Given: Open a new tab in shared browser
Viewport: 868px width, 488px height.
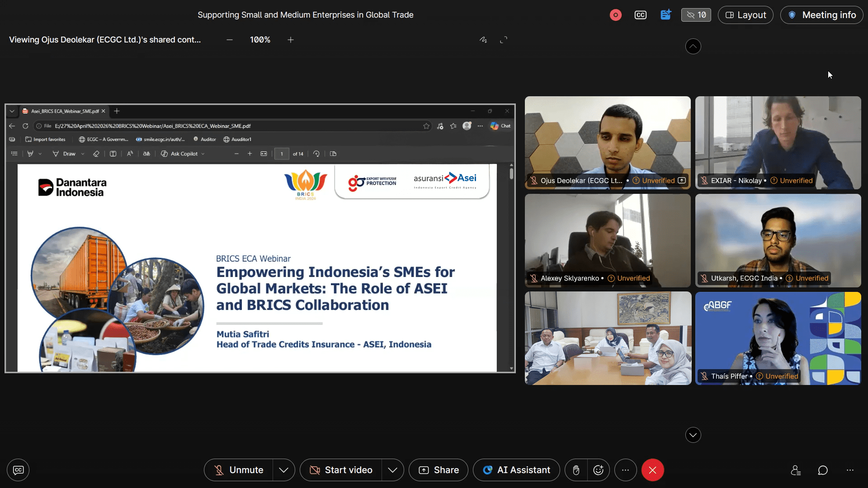Looking at the screenshot, I should click(x=117, y=111).
